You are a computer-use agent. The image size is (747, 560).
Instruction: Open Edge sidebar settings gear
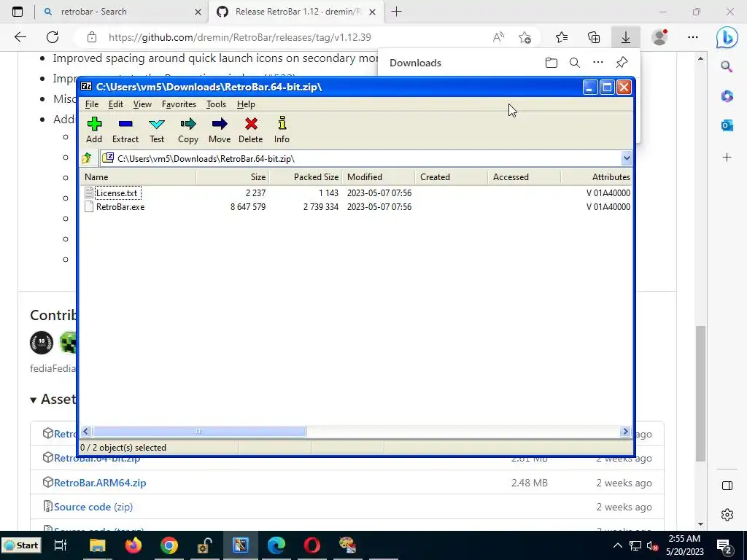coord(727,514)
